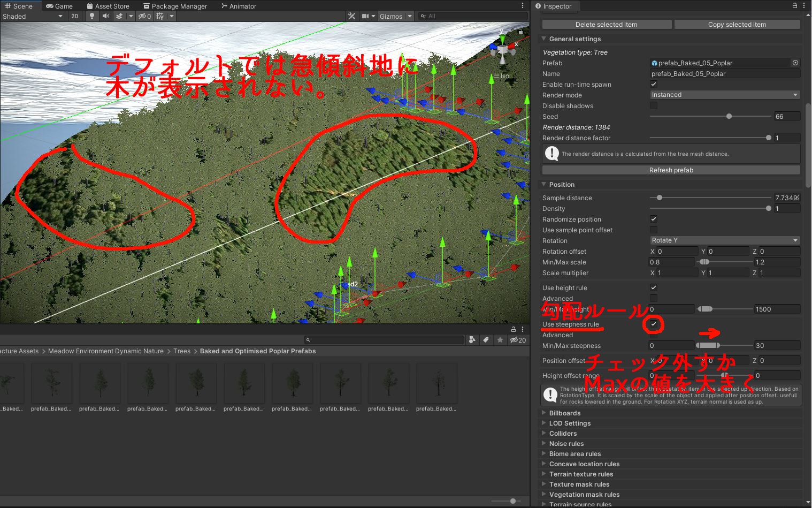Screen dimensions: 812x508
Task: Click the scene search field
Action: pos(473,16)
